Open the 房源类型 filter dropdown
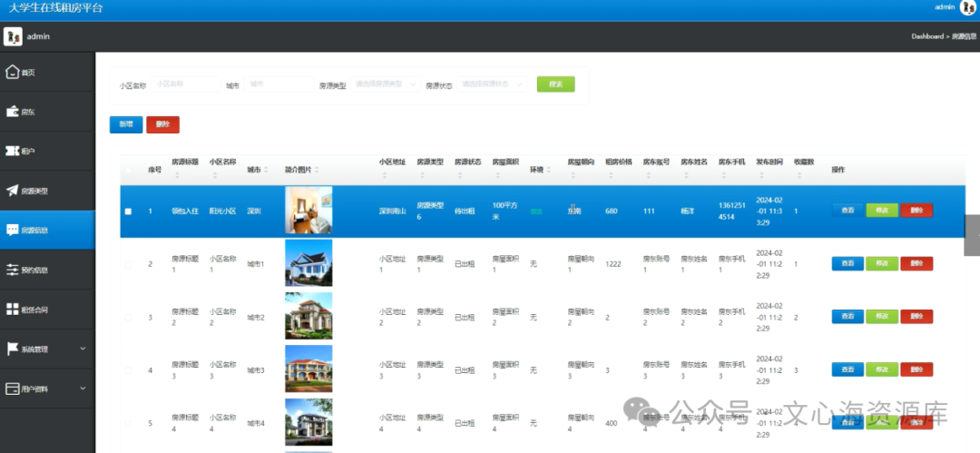Screen dimensions: 980x453 pos(386,84)
